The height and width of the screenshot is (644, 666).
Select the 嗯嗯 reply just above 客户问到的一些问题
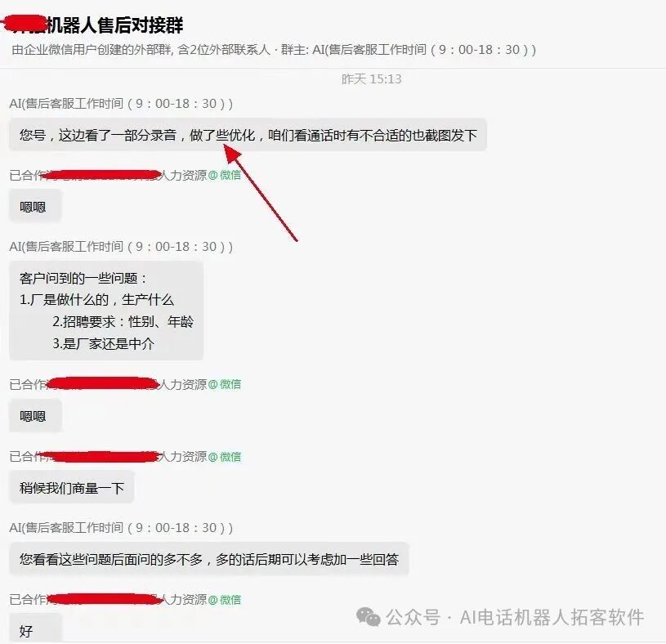pos(35,207)
